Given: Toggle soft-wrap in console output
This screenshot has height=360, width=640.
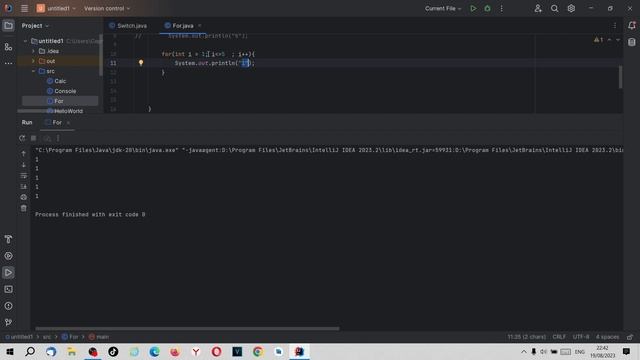Looking at the screenshot, I should [x=24, y=176].
